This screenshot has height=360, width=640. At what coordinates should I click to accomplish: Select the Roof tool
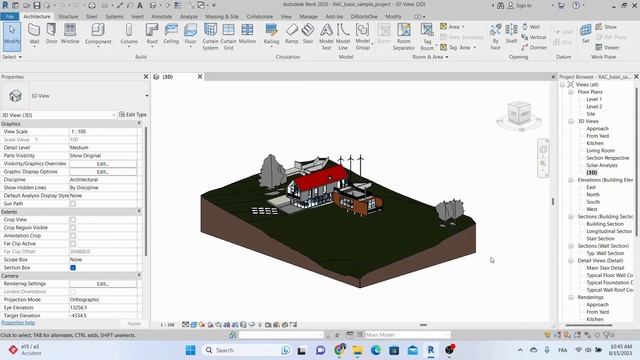pyautogui.click(x=152, y=34)
